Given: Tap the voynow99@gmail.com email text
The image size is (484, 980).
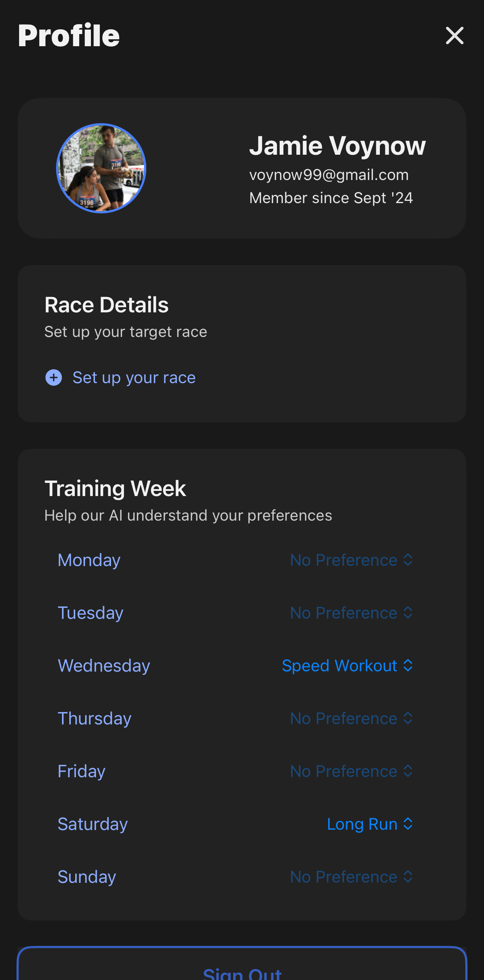Looking at the screenshot, I should coord(329,175).
